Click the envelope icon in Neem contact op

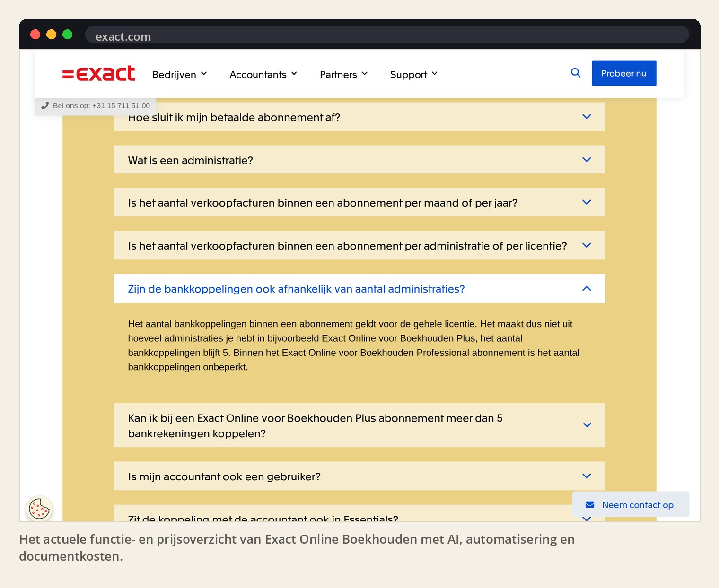click(590, 505)
